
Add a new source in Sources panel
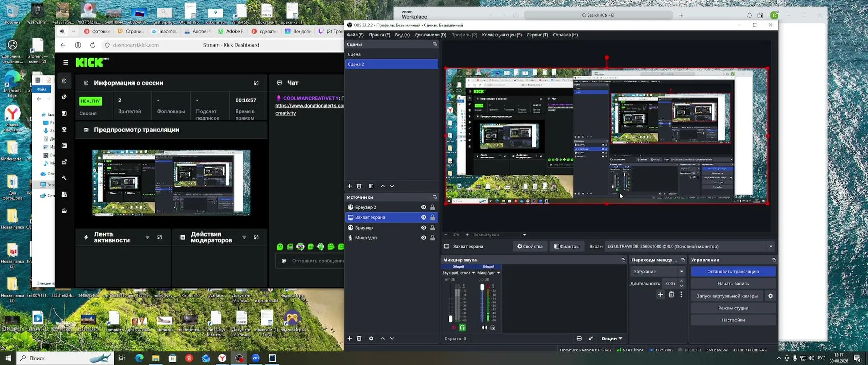click(349, 338)
